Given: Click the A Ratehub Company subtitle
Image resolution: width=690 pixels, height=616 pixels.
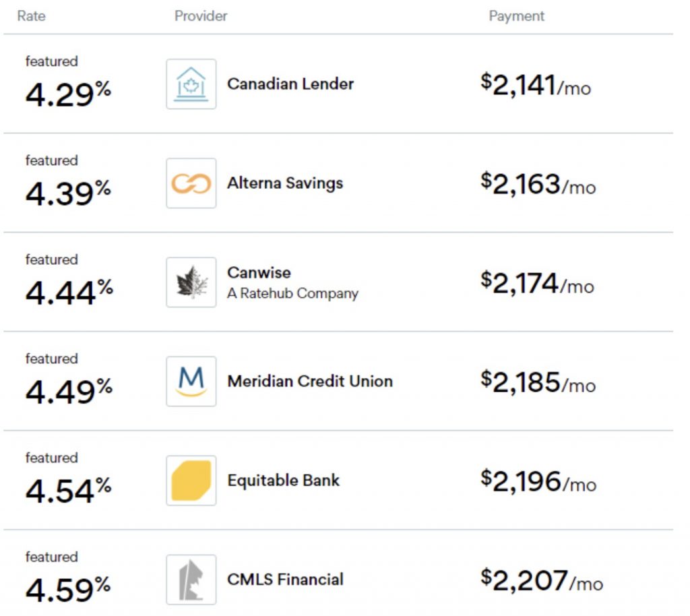Looking at the screenshot, I should point(292,294).
